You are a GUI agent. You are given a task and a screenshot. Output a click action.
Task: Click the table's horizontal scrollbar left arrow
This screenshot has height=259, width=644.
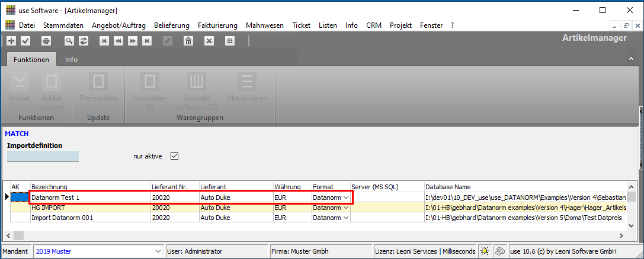click(7, 235)
